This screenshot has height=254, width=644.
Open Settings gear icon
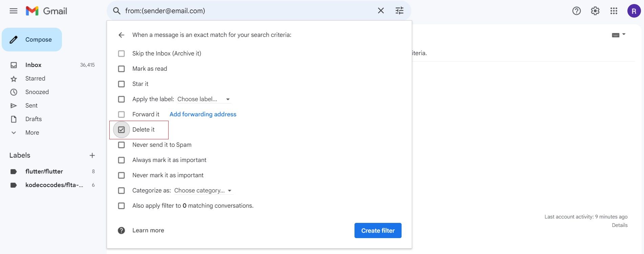point(595,11)
